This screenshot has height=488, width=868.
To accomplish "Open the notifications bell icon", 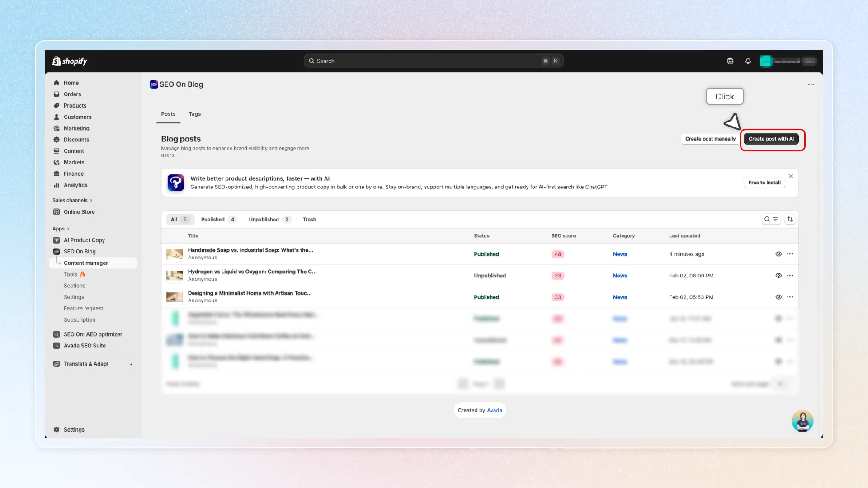I will (x=748, y=61).
